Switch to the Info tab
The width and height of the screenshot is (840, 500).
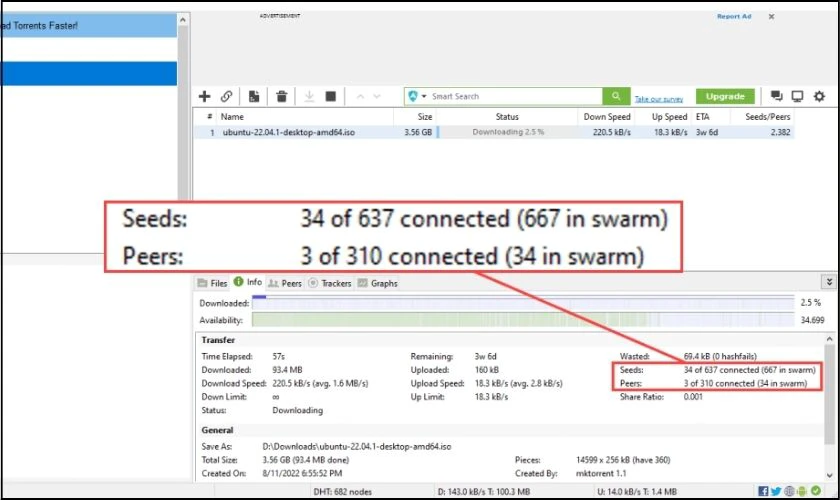coord(248,282)
